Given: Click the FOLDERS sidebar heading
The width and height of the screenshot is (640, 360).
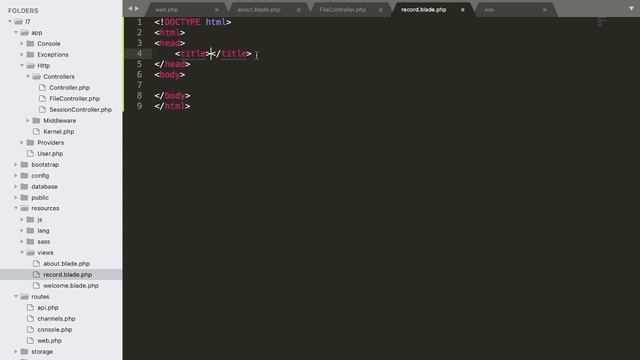Looking at the screenshot, I should tap(23, 11).
